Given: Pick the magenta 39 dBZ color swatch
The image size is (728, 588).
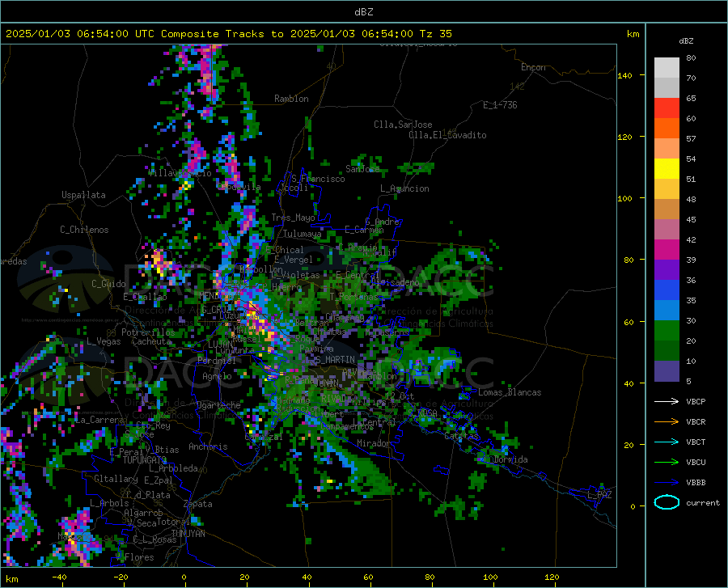Looking at the screenshot, I should [667, 250].
